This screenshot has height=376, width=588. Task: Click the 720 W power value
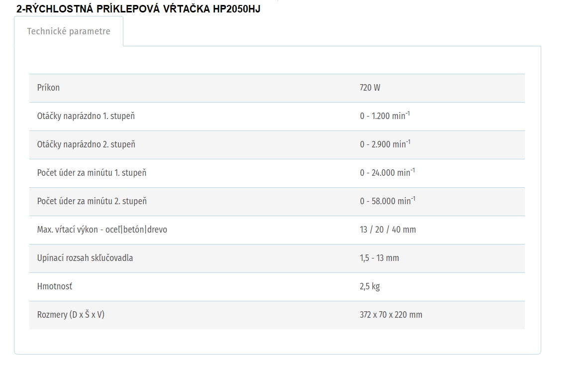coord(370,88)
